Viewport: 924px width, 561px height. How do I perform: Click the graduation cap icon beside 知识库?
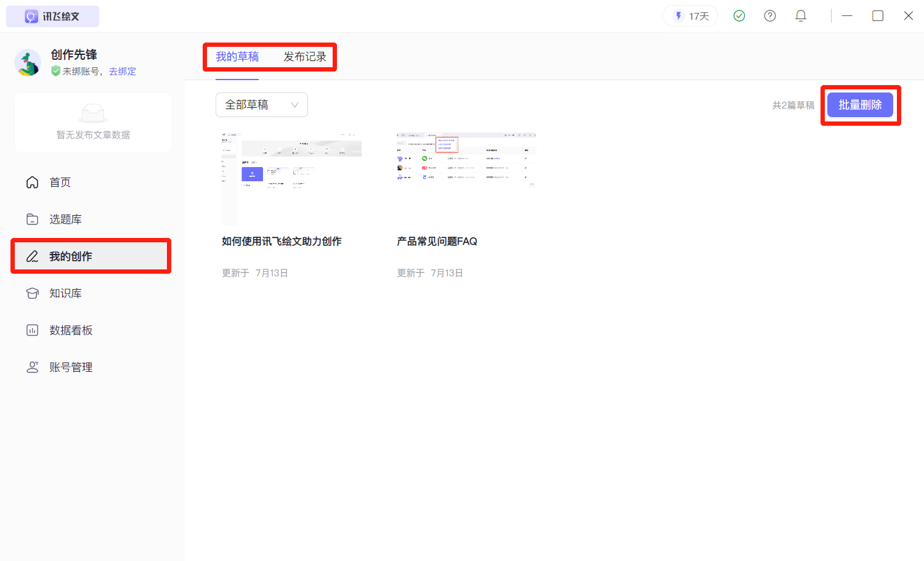point(33,293)
